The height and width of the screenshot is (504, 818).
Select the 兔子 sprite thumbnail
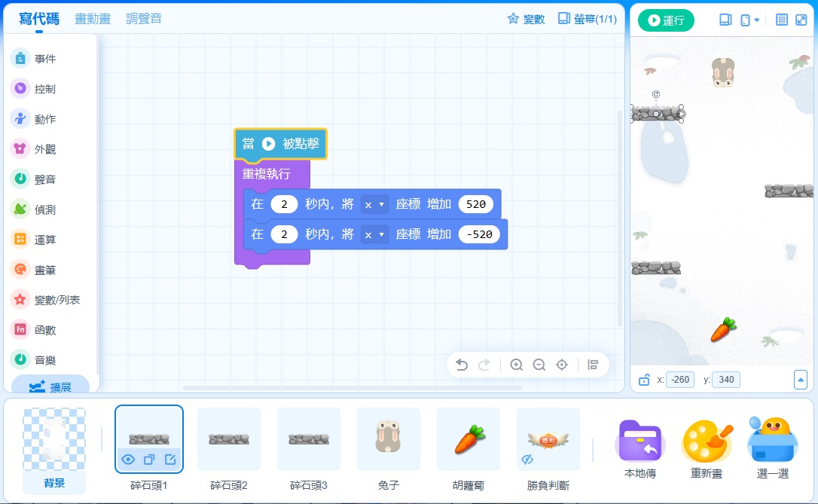coord(388,439)
